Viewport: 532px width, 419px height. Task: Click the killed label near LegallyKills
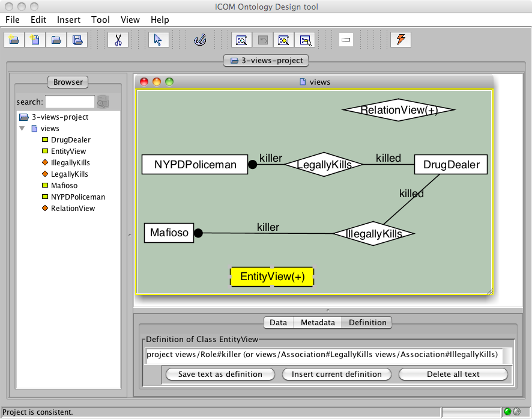(388, 158)
